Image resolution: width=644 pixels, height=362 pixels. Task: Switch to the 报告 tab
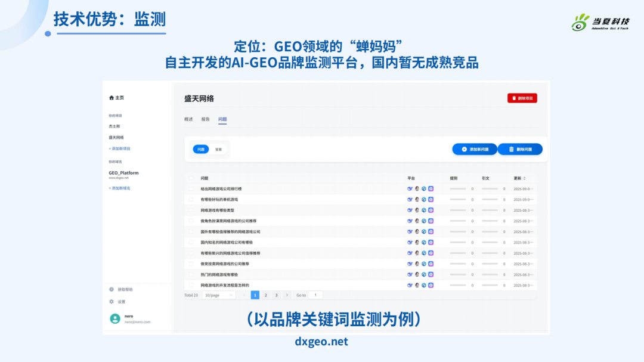click(205, 119)
